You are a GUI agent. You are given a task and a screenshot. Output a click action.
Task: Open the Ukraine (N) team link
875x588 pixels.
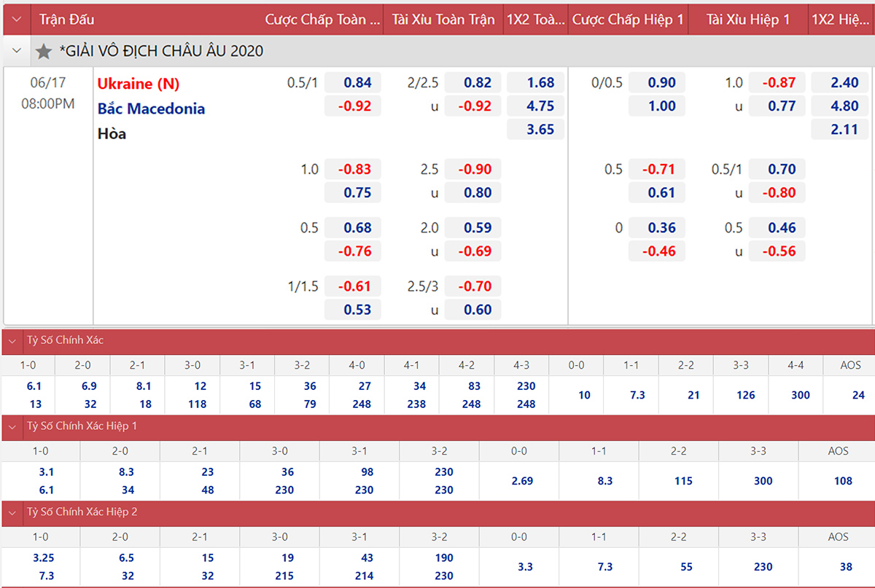pyautogui.click(x=138, y=84)
